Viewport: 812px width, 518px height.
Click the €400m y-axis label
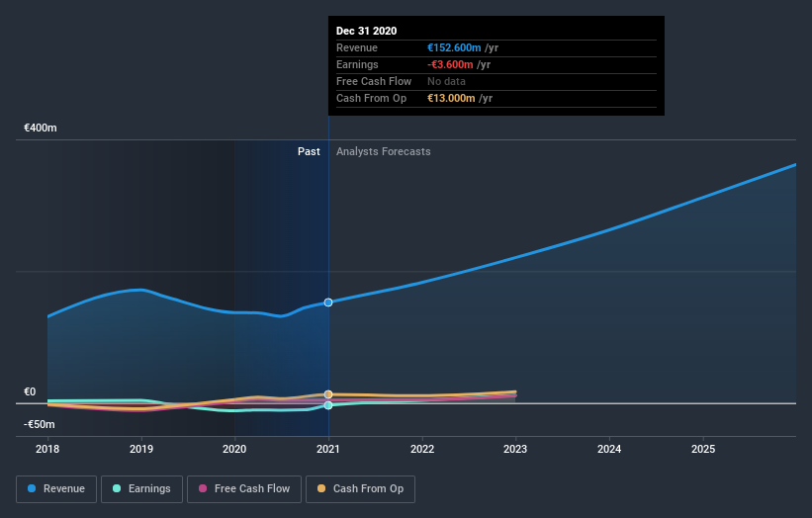coord(41,128)
